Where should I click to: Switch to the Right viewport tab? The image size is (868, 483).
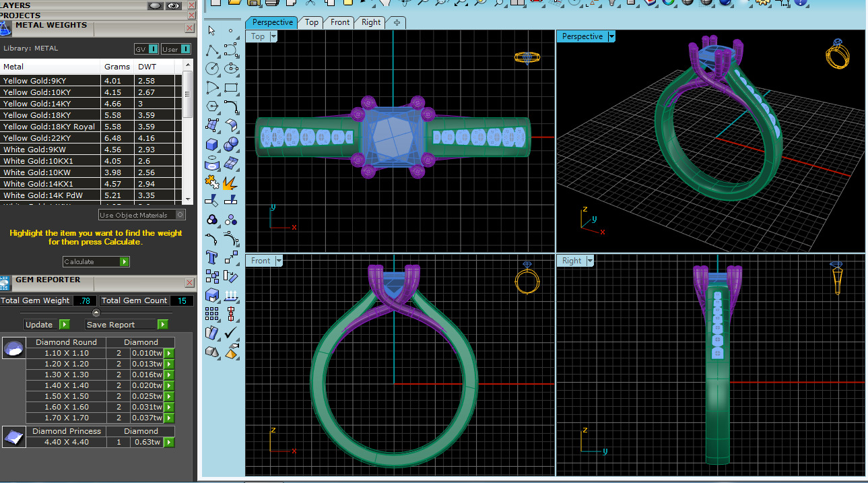pyautogui.click(x=371, y=22)
